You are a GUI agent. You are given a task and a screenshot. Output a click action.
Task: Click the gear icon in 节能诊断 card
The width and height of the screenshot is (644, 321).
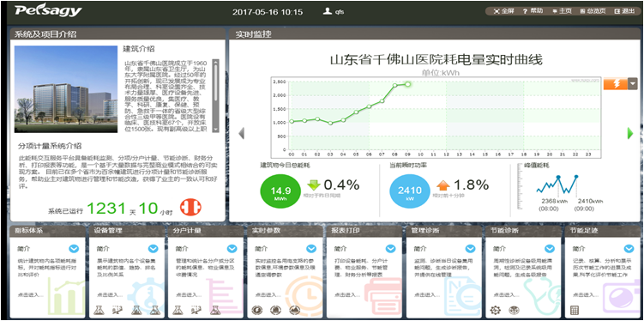pyautogui.click(x=496, y=310)
